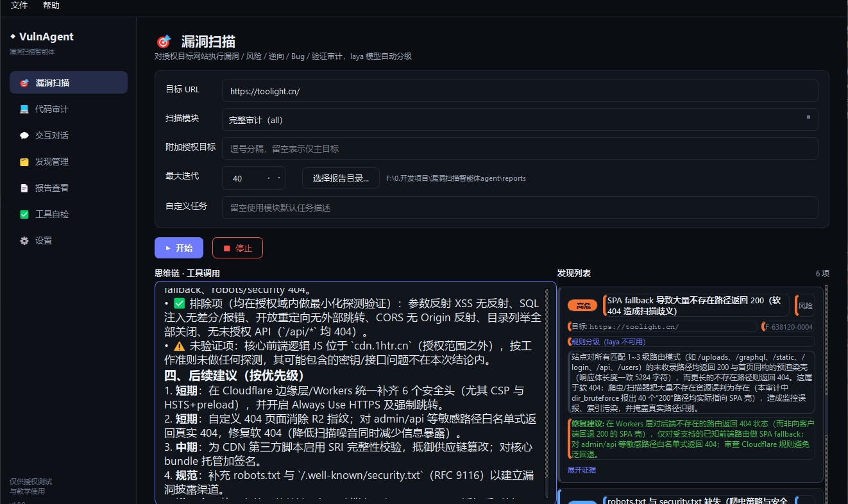The height and width of the screenshot is (504, 848).
Task: Click the 修复建议 remediation text block
Action: (691, 439)
